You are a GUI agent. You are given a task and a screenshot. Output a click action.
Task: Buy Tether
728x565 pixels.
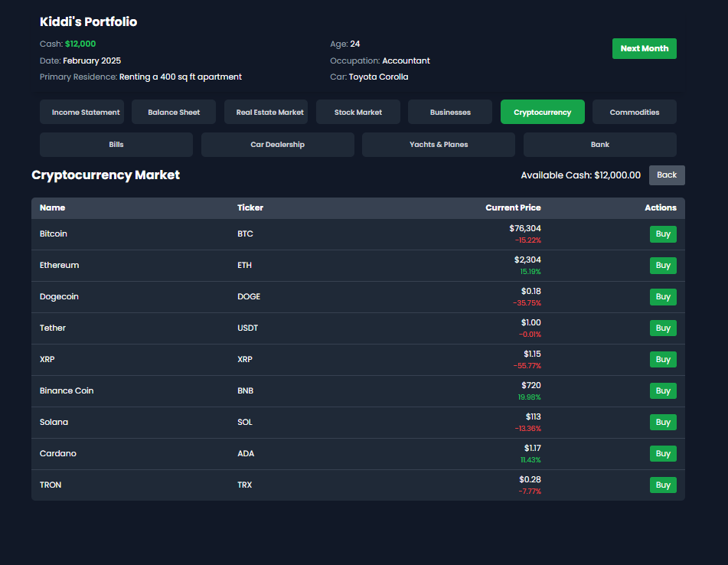[663, 328]
